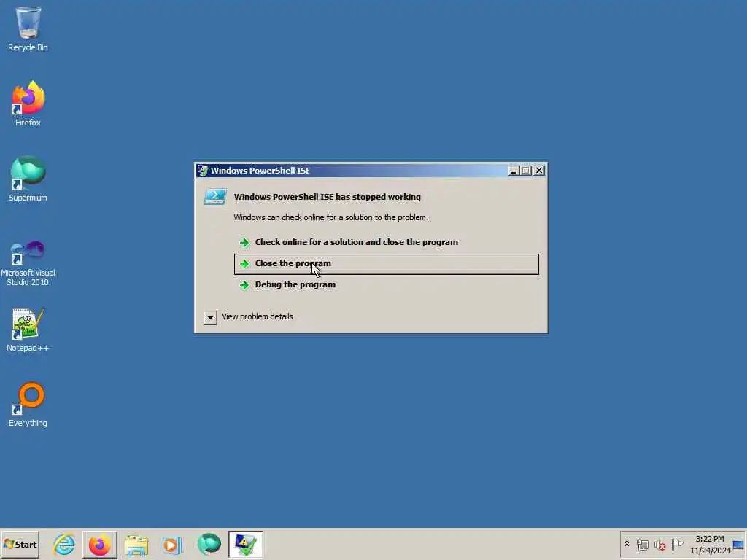Select the Everything desktop shortcut
Viewport: 747px width, 560px height.
28,404
